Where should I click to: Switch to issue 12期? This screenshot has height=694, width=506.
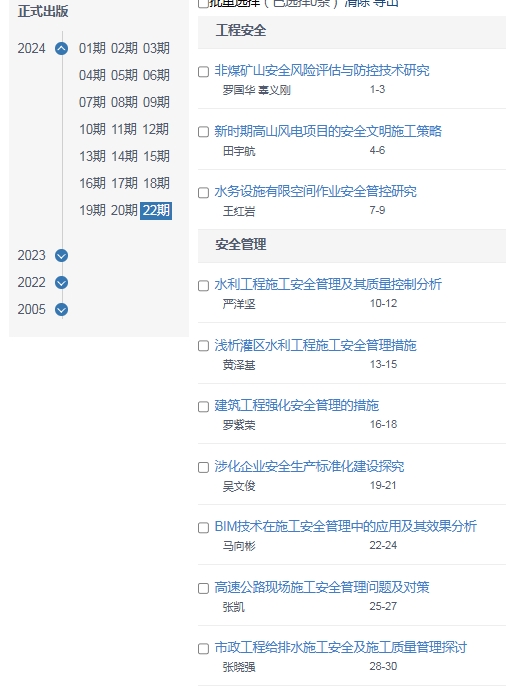point(156,129)
